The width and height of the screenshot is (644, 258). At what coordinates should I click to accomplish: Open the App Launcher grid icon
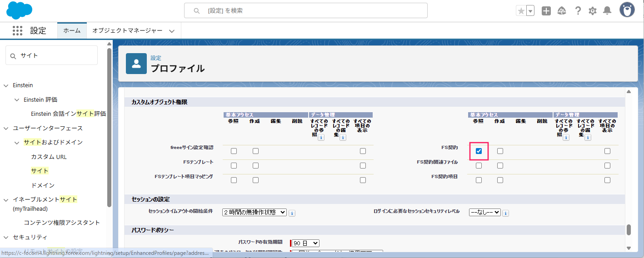click(x=17, y=30)
